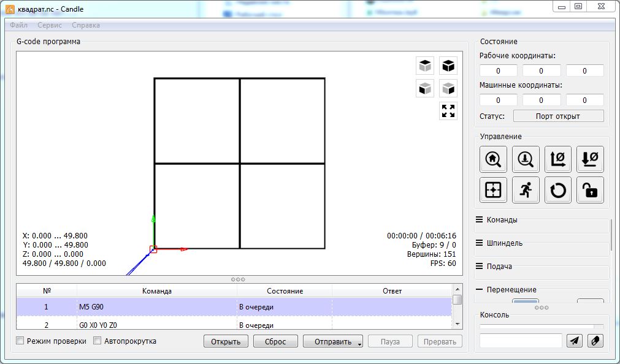Click the circular-arrow Reset button
Screen dimensions: 620x364
558,190
